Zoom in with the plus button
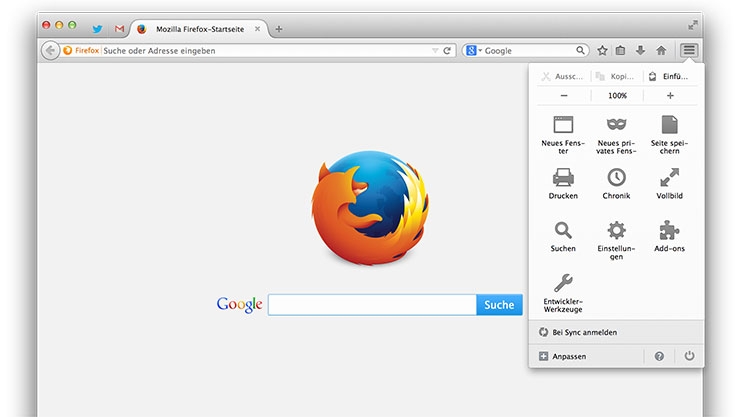740x417 pixels. 670,96
